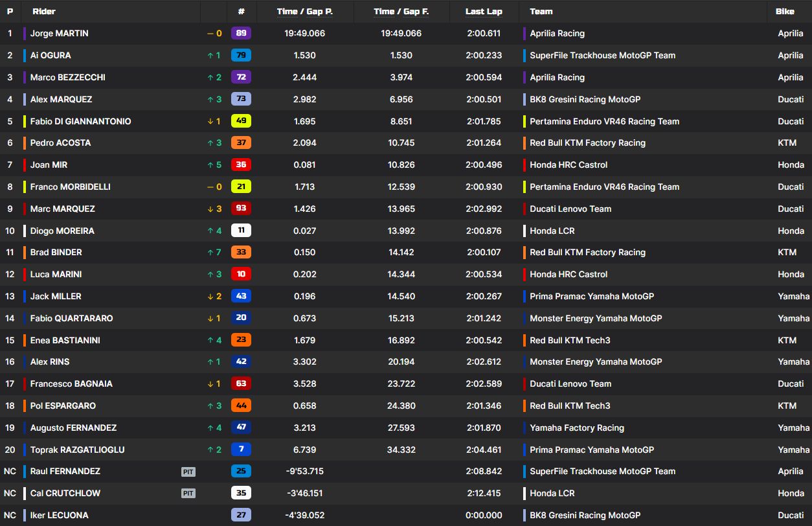Click gap to first value 34.332
Viewport: 812px width, 526px height.
pos(401,450)
